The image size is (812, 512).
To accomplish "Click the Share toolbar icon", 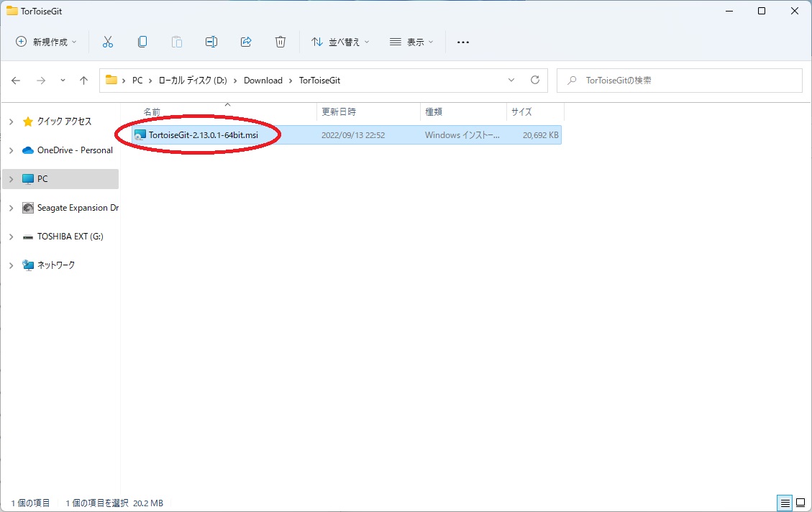I will click(246, 42).
